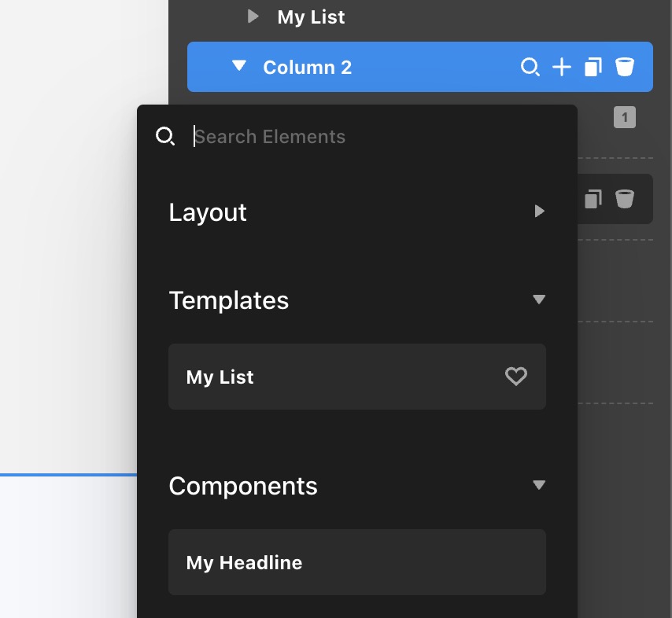Screen dimensions: 672x618
Task: Collapse the Templates section arrow
Action: point(539,300)
